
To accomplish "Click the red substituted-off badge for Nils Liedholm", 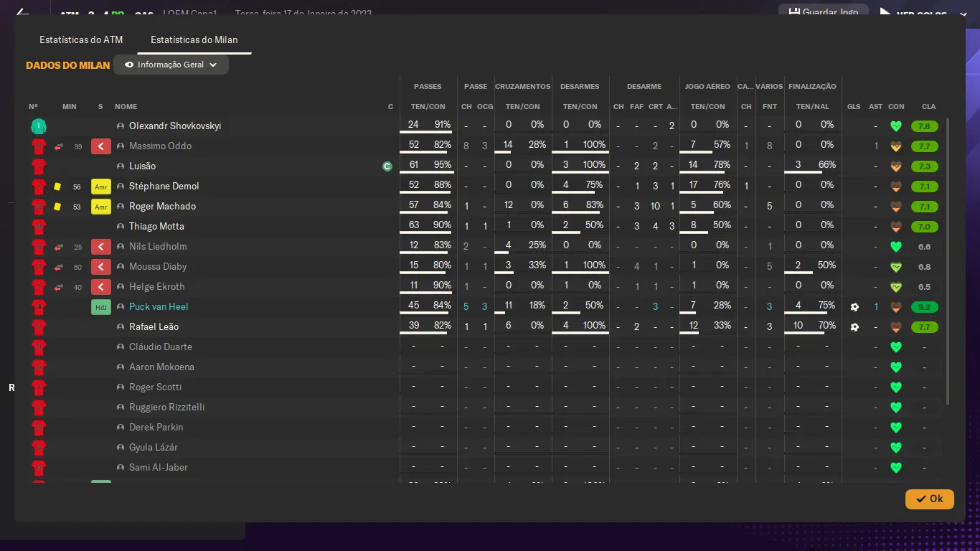I will pos(100,247).
